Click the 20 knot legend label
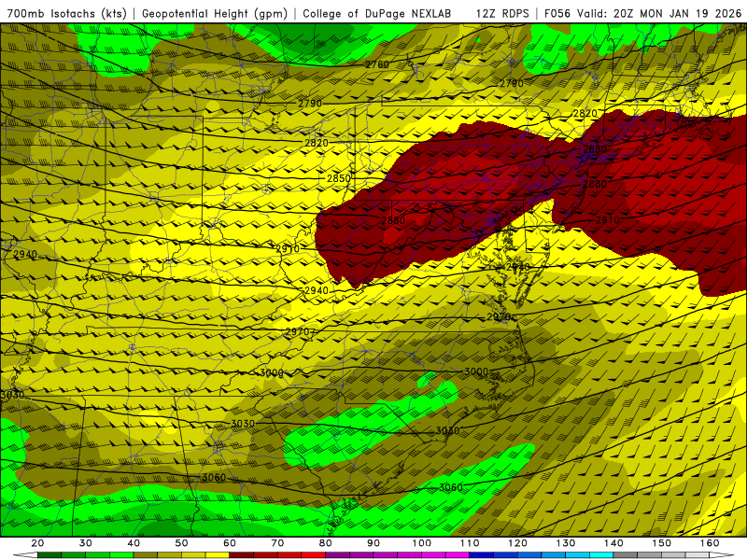 click(37, 543)
